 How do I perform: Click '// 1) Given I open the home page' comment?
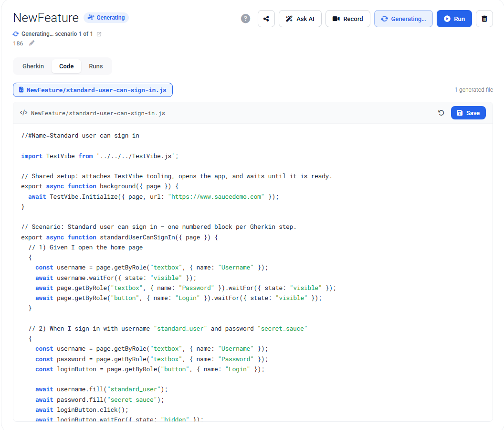pos(85,247)
